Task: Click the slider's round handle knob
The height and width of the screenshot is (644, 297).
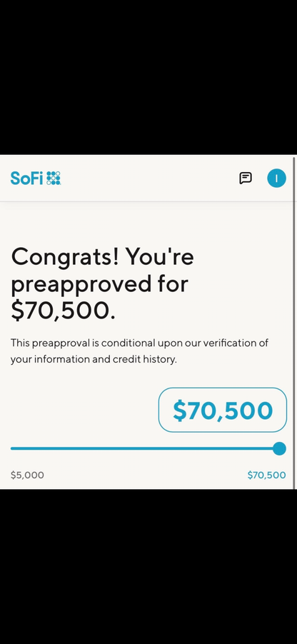Action: click(279, 448)
